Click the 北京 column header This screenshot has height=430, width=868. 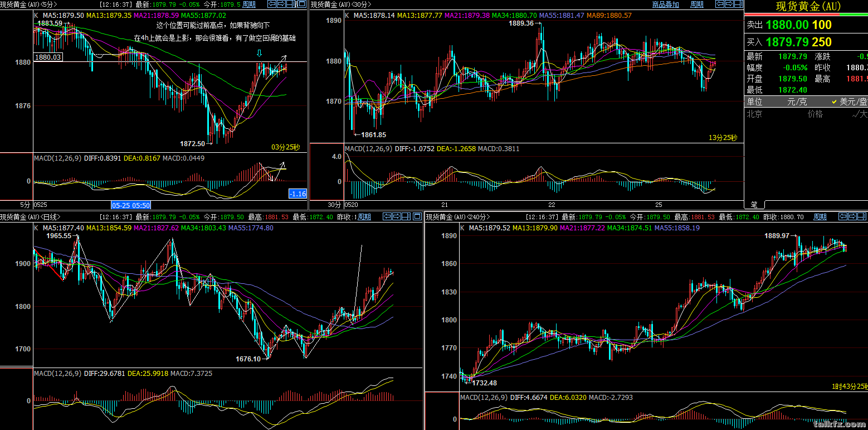click(754, 114)
